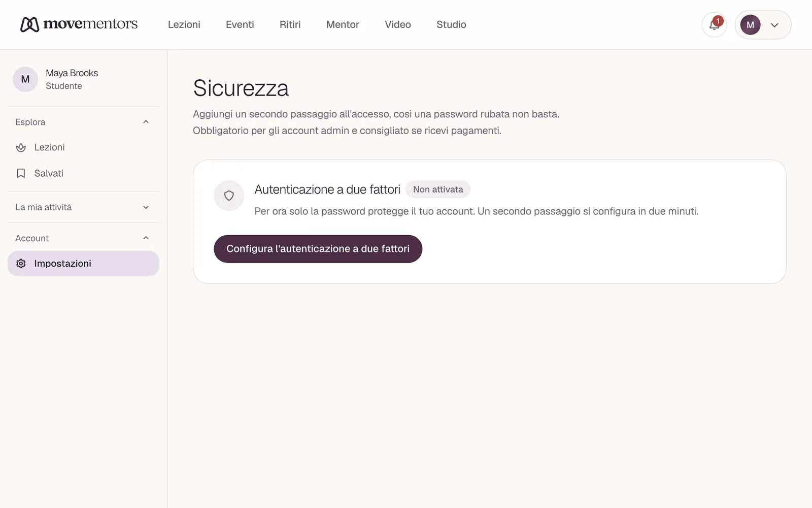Select Impostazioni in the sidebar

tap(83, 264)
